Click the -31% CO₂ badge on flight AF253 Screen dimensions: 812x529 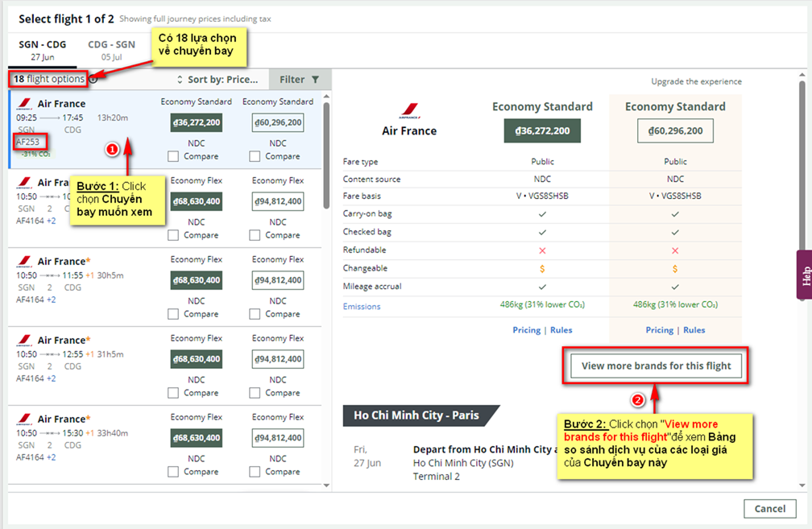pos(35,155)
